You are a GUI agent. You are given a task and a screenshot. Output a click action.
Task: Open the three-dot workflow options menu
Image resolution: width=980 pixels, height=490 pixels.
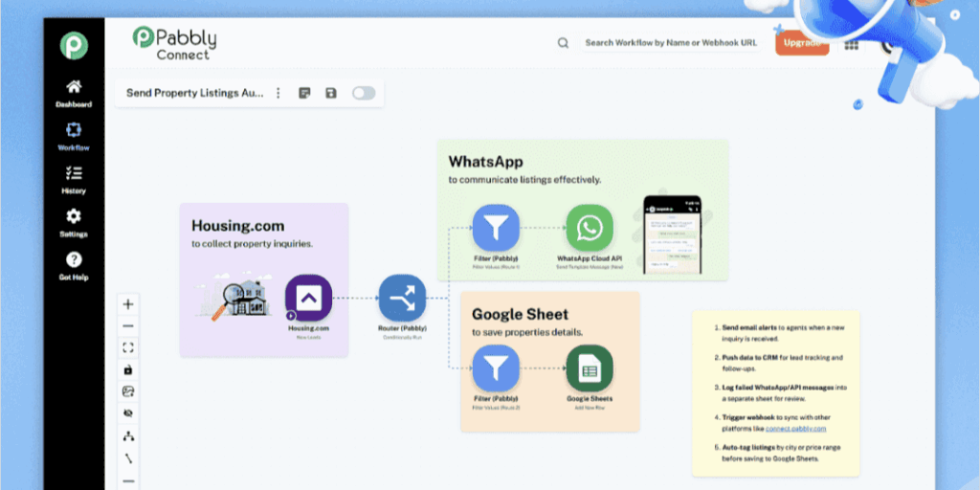[x=278, y=93]
